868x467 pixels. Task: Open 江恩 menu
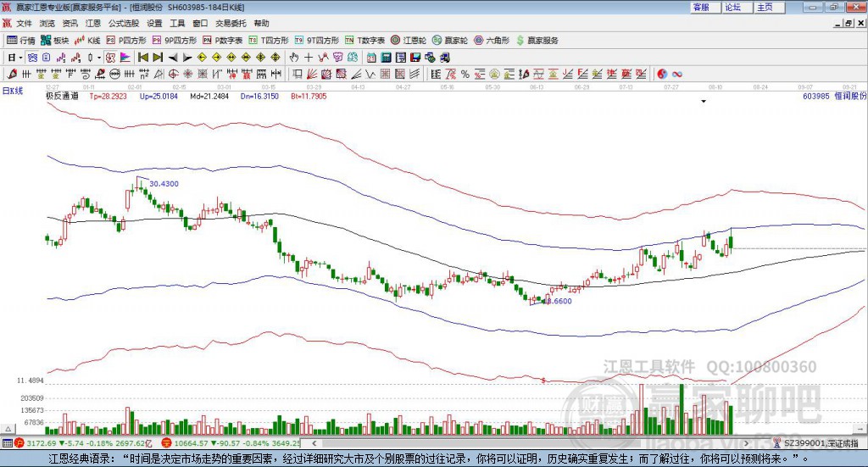pyautogui.click(x=93, y=23)
